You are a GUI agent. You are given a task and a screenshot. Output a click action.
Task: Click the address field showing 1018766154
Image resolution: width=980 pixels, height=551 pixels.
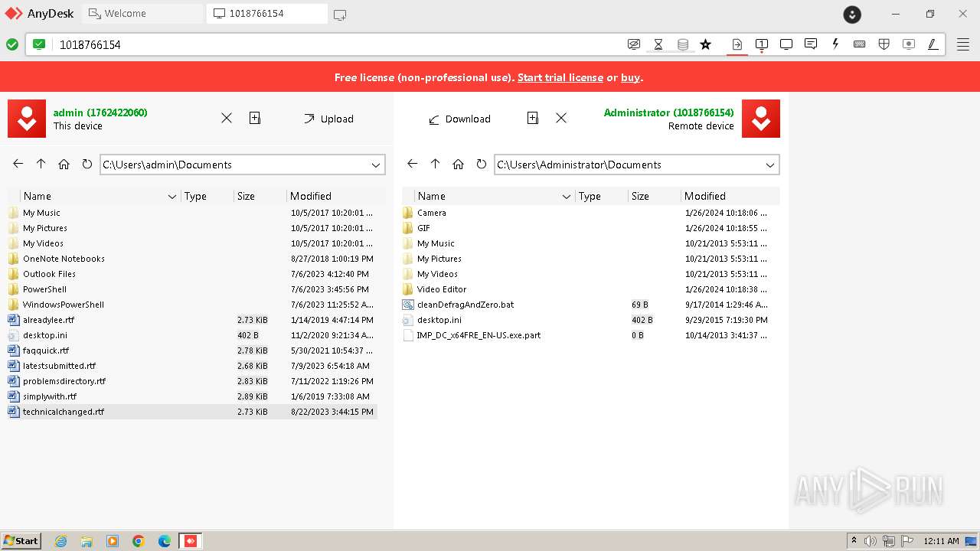pyautogui.click(x=337, y=44)
